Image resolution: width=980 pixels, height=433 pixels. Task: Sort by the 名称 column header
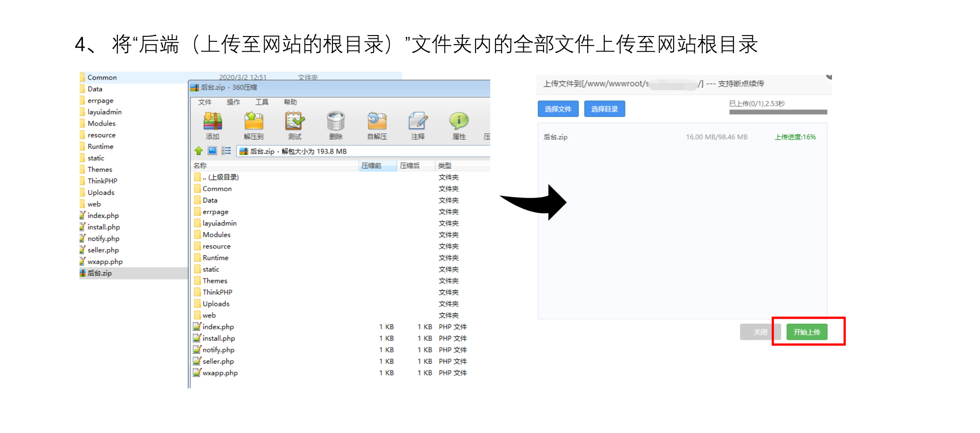coord(275,166)
